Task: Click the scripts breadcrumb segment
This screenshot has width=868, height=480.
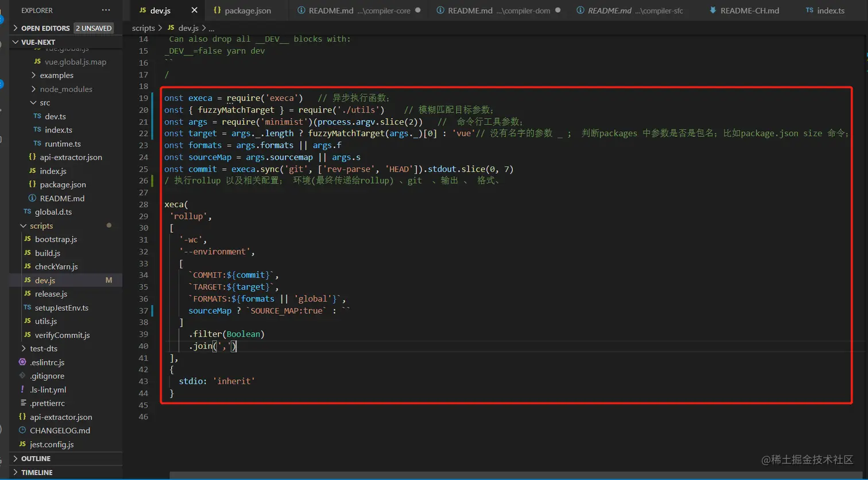Action: (144, 28)
